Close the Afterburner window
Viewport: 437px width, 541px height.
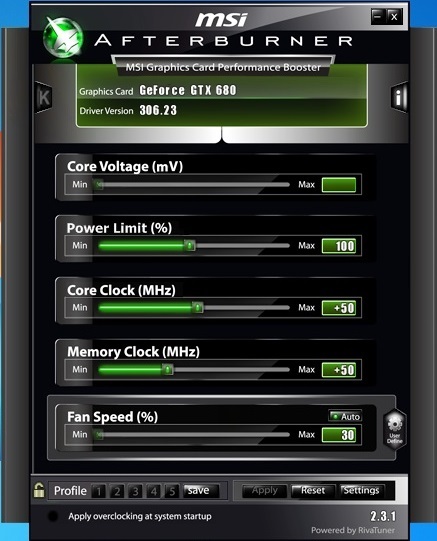[x=394, y=16]
